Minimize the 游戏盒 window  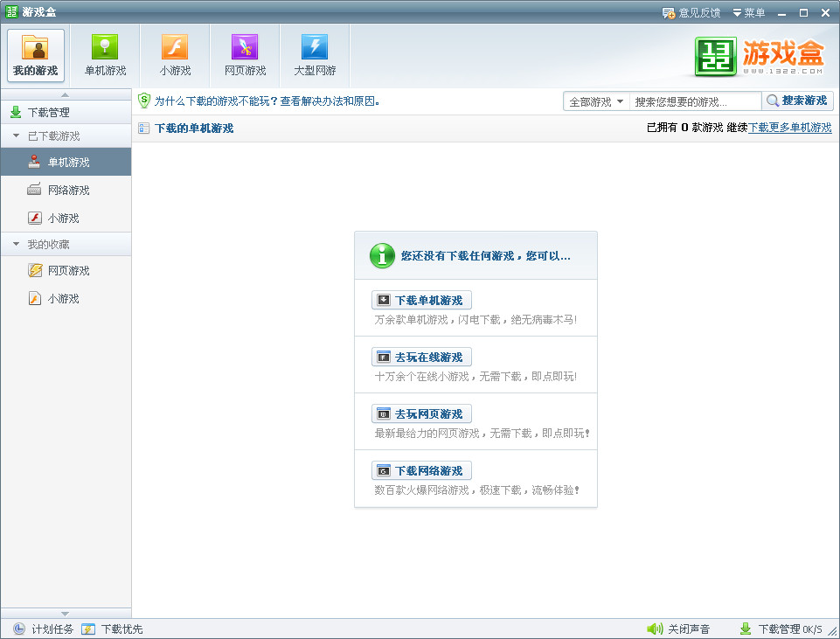click(781, 12)
